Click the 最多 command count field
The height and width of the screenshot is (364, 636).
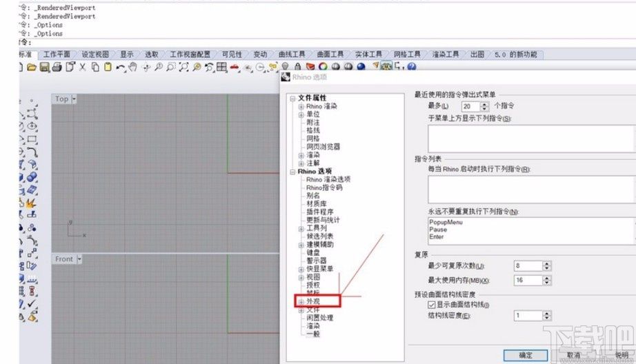click(471, 106)
